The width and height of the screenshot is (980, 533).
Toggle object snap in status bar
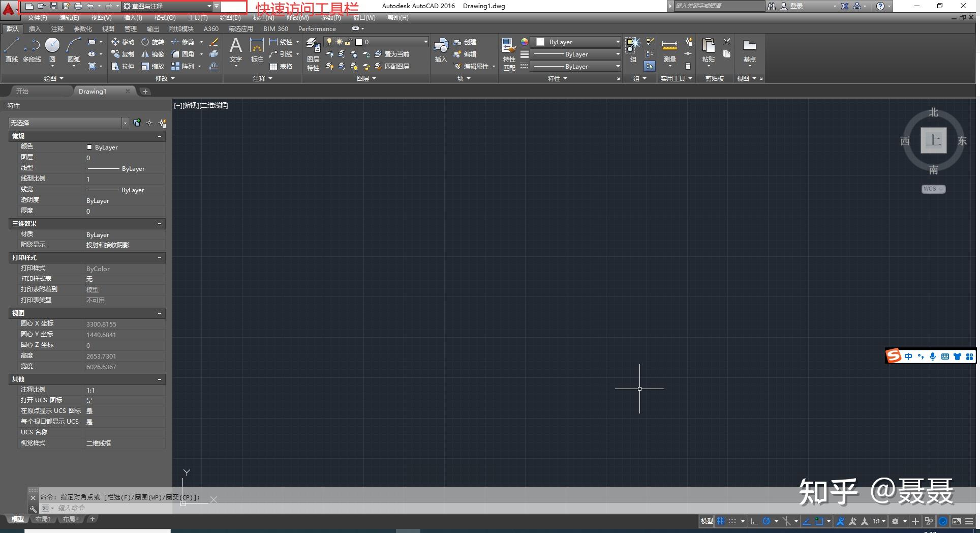[x=819, y=521]
